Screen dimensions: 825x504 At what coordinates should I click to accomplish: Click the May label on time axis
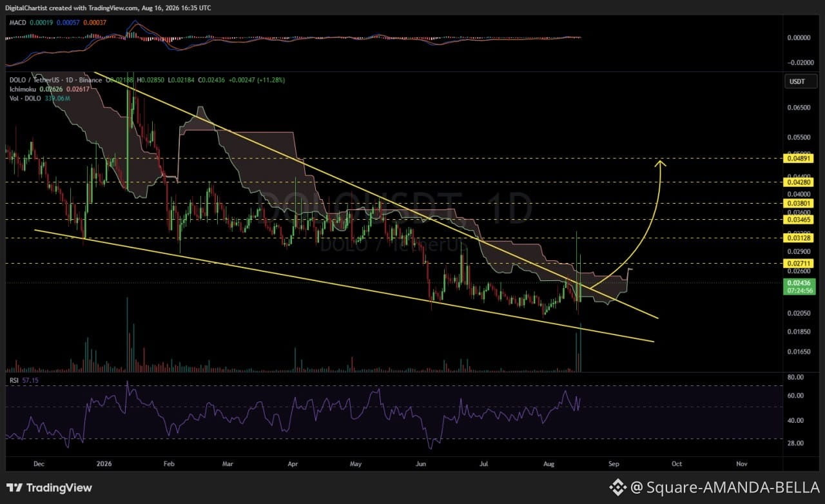point(356,463)
